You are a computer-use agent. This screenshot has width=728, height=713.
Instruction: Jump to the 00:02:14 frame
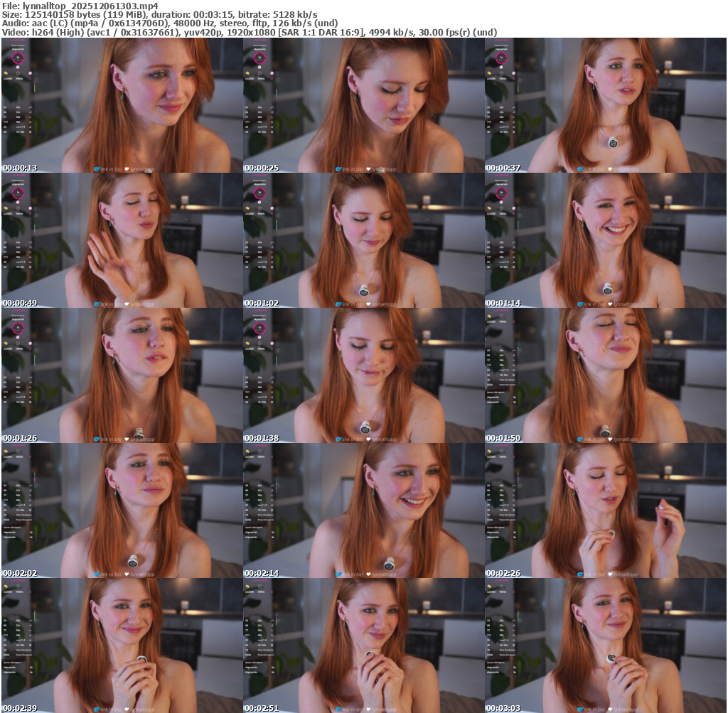[363, 510]
